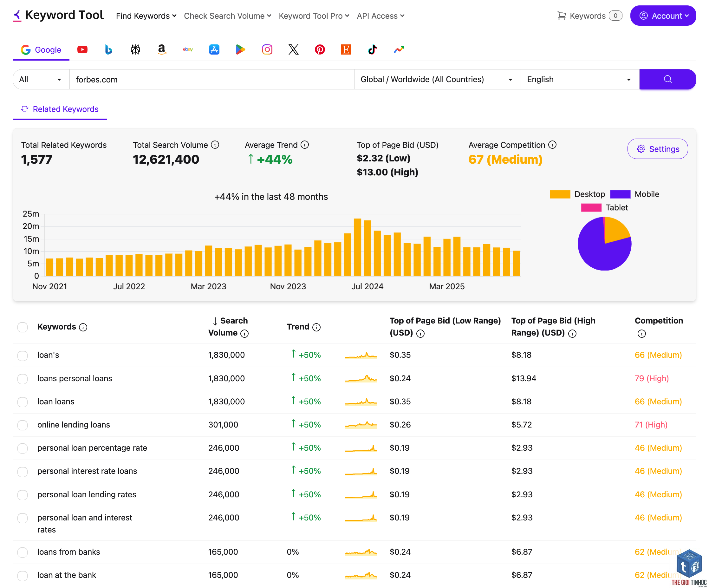
Task: Switch to the Pinterest platform icon
Action: (x=320, y=50)
